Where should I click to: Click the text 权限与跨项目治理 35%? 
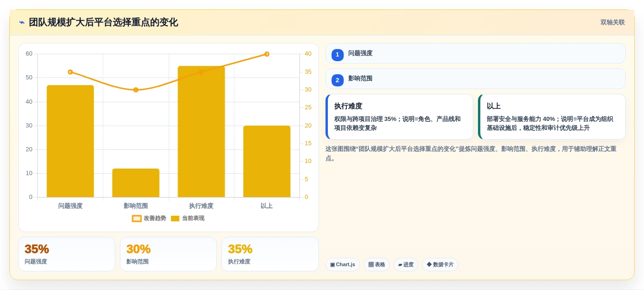pyautogui.click(x=366, y=119)
